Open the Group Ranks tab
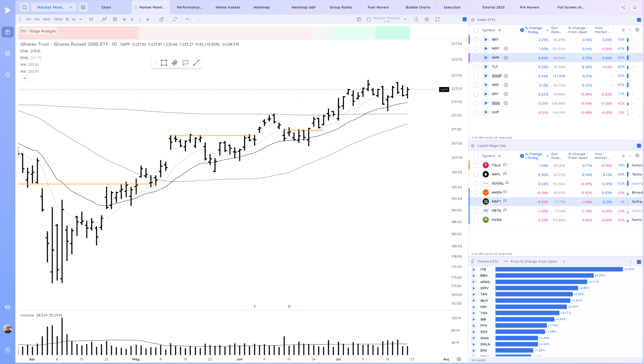The width and height of the screenshot is (644, 364). click(341, 7)
